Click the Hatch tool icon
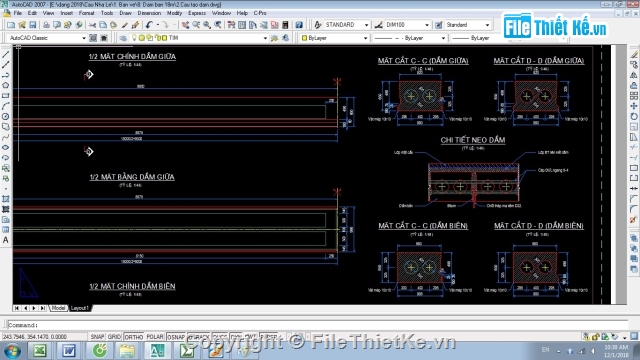The width and height of the screenshot is (640, 360). pyautogui.click(x=6, y=199)
